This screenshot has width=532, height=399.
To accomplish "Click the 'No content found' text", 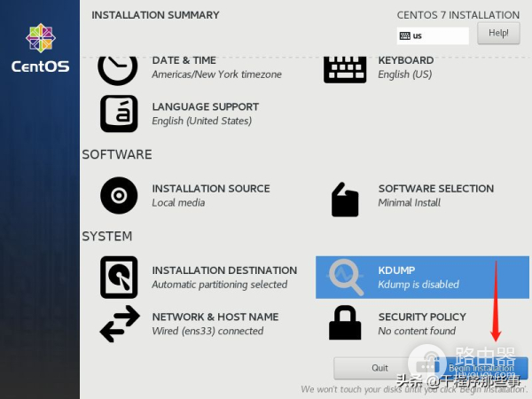I will (x=417, y=331).
